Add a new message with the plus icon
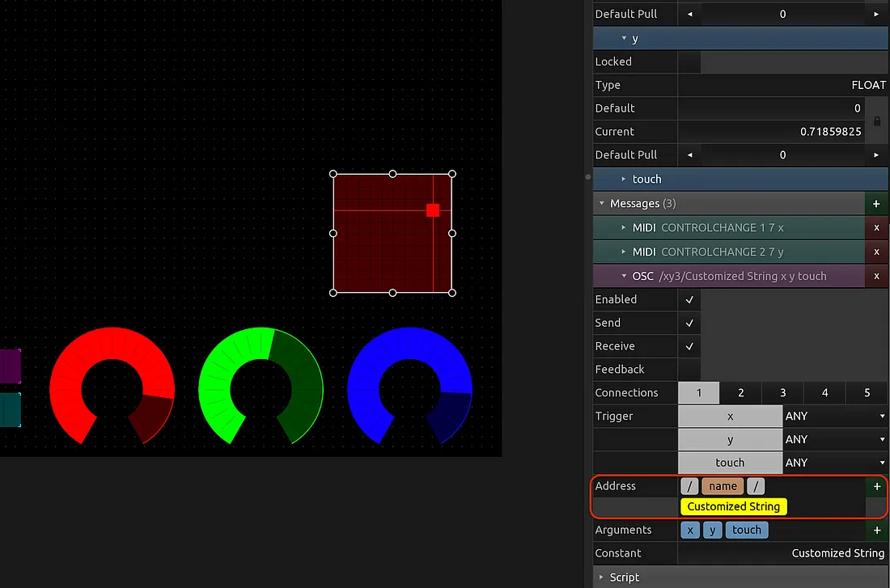890x588 pixels. tap(876, 203)
